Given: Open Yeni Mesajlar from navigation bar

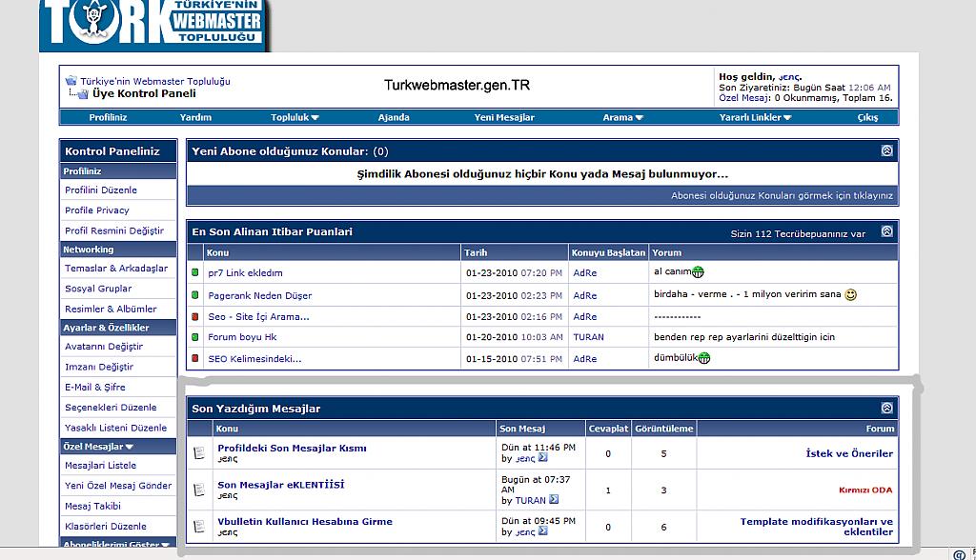Looking at the screenshot, I should point(504,117).
